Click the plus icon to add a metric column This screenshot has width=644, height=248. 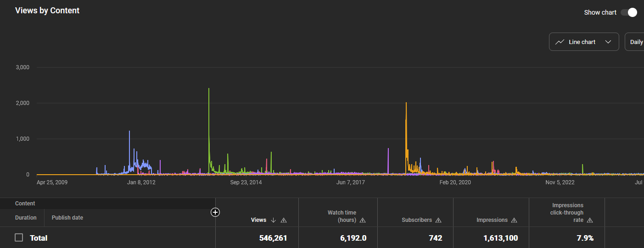pos(215,212)
